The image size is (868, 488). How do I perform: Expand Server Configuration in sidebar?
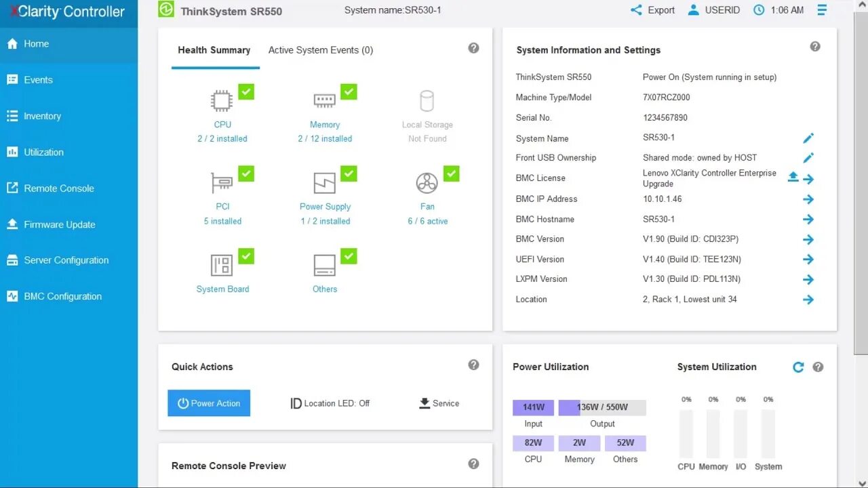click(x=68, y=260)
